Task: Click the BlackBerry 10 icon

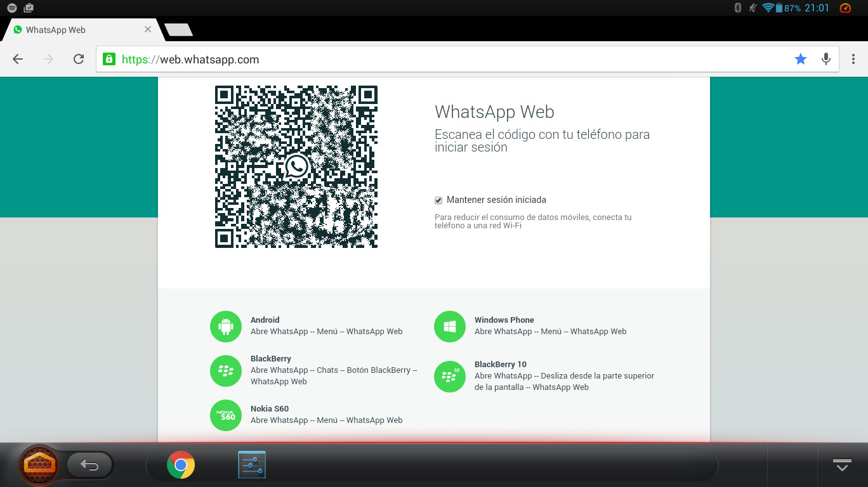Action: [450, 377]
